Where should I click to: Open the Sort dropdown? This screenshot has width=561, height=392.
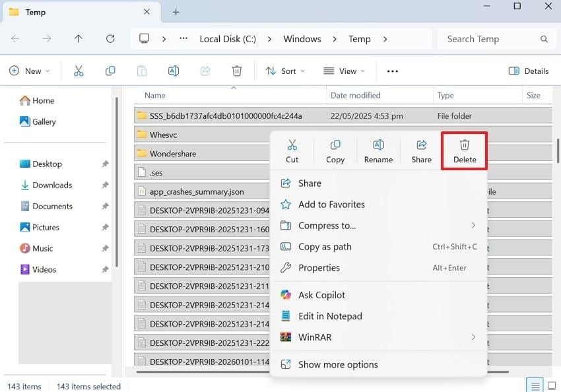[x=284, y=71]
